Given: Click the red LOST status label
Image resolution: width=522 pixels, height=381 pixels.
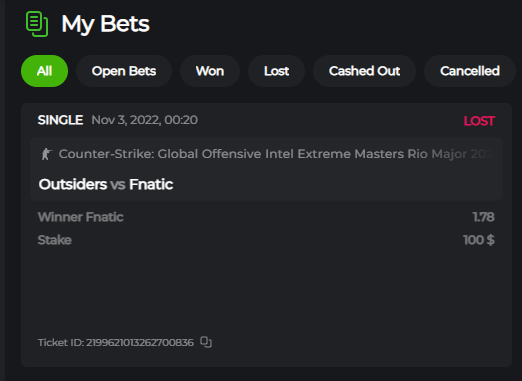Looking at the screenshot, I should [x=479, y=121].
